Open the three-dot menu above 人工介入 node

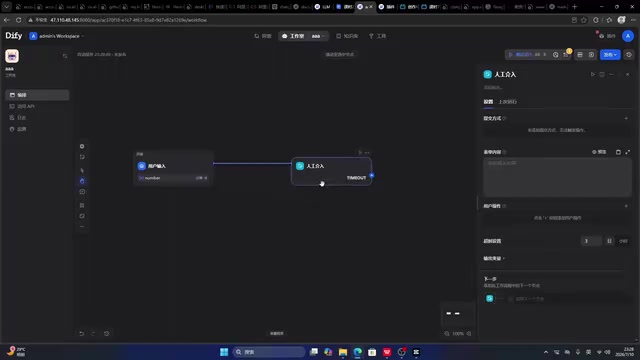(367, 153)
